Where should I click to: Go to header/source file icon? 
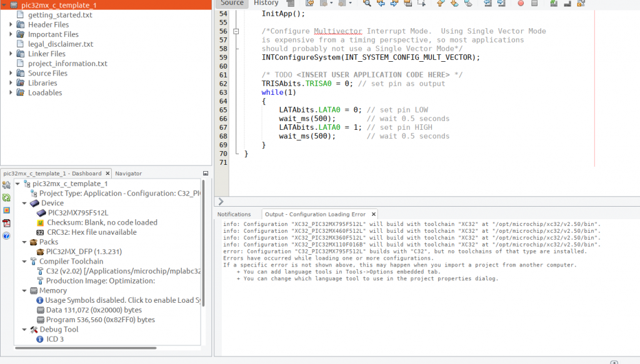pos(581,3)
